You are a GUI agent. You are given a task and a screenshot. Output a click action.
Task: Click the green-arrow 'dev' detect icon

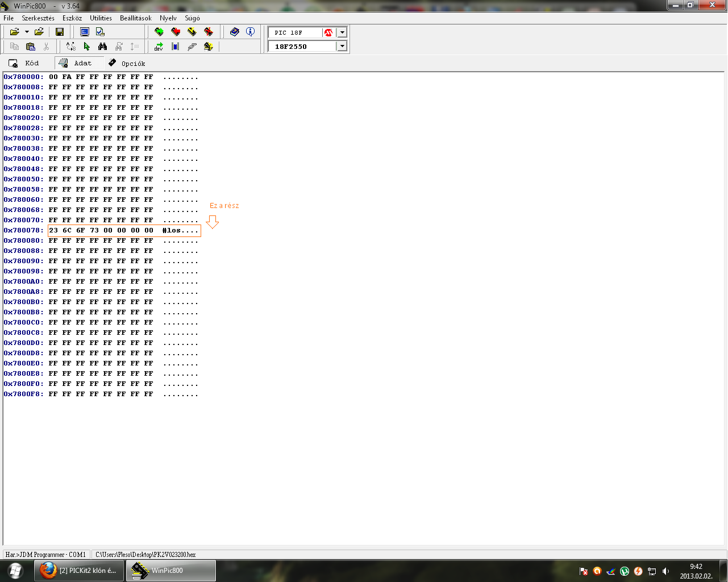pos(159,47)
